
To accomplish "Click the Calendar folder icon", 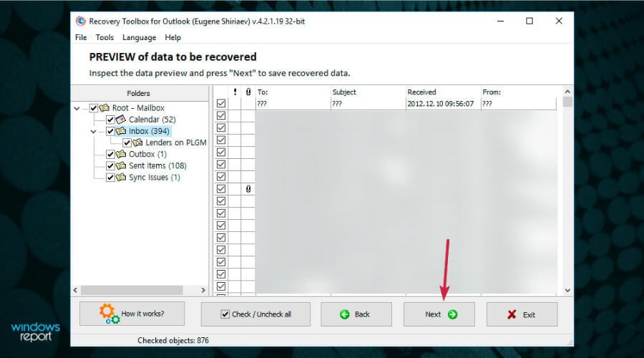I will point(121,120).
